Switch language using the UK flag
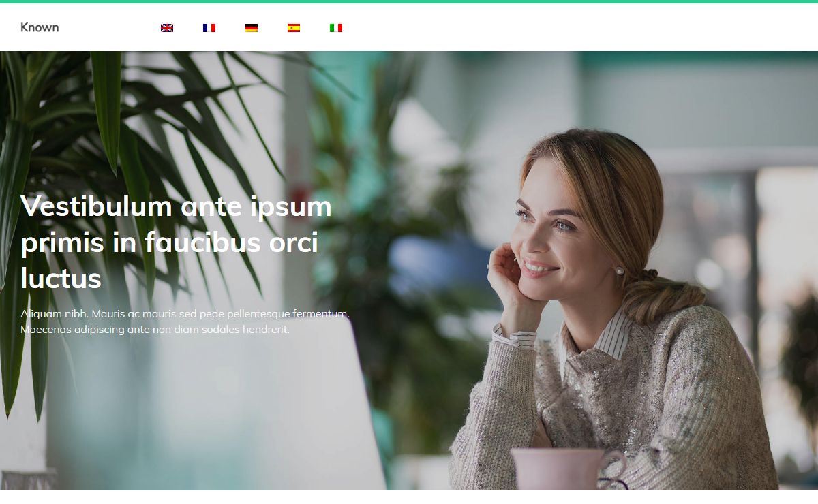The width and height of the screenshot is (818, 504). (167, 28)
